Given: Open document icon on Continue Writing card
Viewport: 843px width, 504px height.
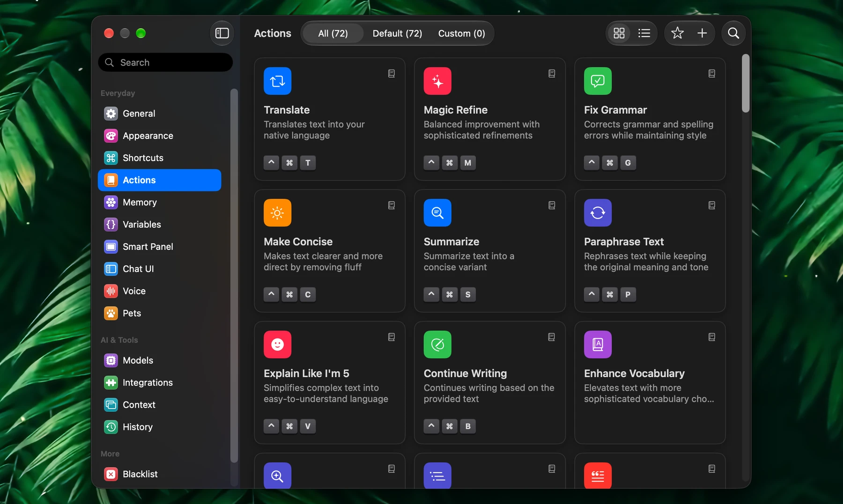Looking at the screenshot, I should click(552, 337).
